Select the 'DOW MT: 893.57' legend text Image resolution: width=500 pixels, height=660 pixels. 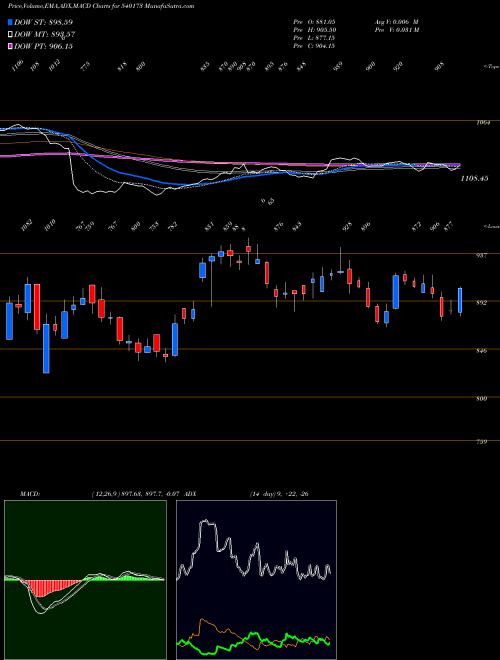click(45, 35)
